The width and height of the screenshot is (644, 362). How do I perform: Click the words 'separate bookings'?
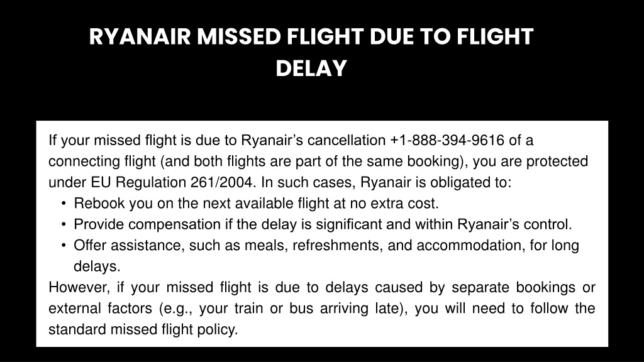pyautogui.click(x=513, y=287)
